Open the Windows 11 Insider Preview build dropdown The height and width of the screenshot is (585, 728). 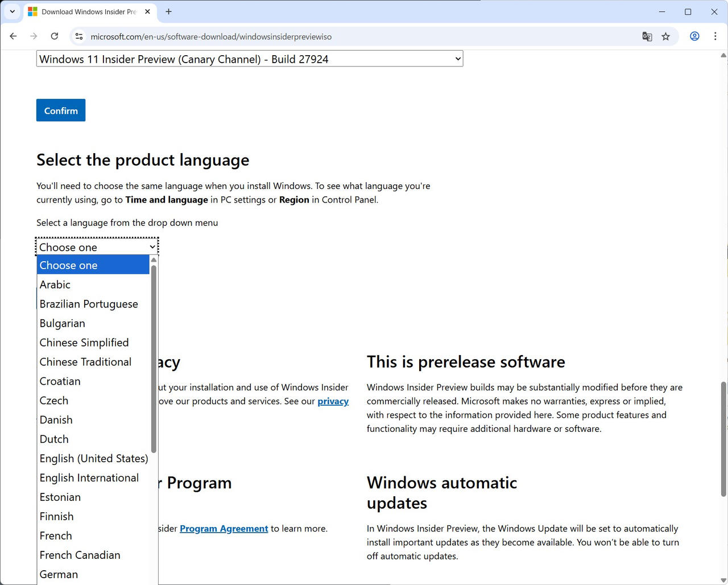(250, 59)
